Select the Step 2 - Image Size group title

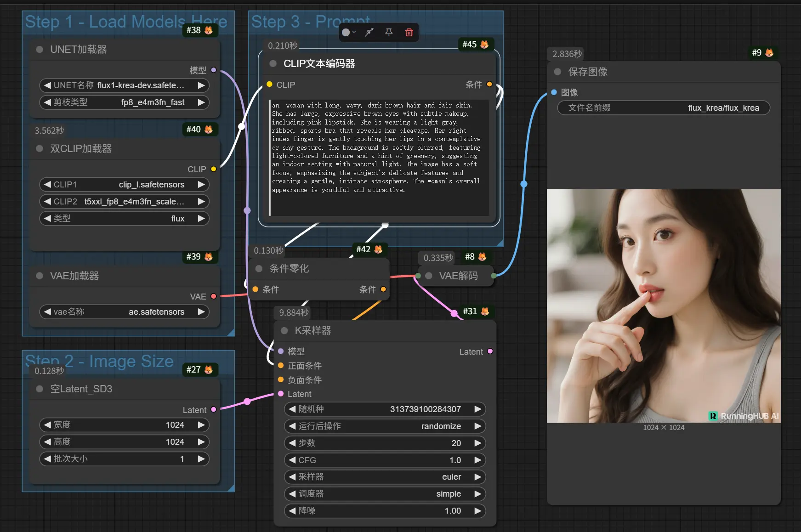[x=99, y=361]
